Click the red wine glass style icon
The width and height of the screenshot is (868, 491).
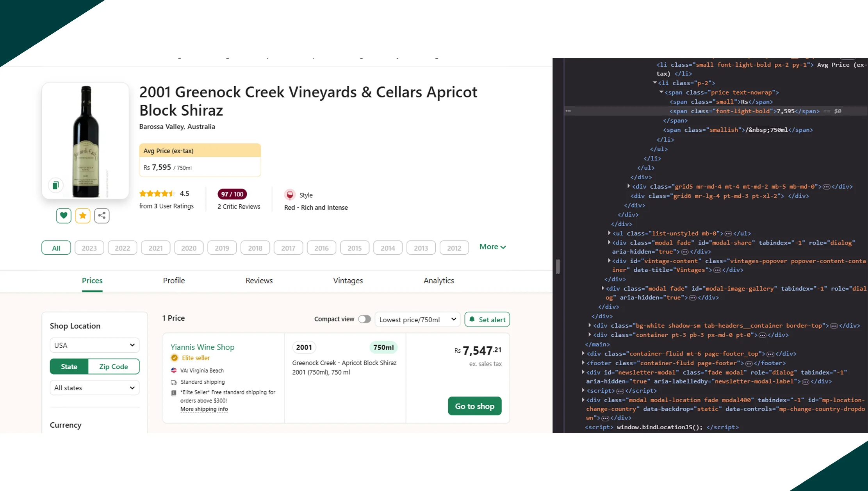(x=290, y=195)
